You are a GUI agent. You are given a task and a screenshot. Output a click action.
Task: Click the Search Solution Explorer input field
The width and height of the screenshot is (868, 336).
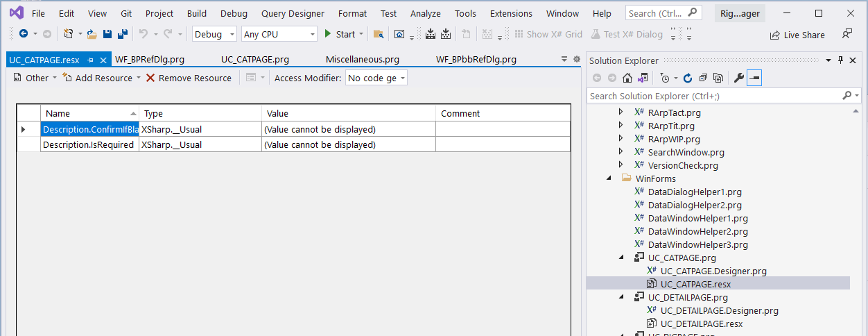point(714,96)
